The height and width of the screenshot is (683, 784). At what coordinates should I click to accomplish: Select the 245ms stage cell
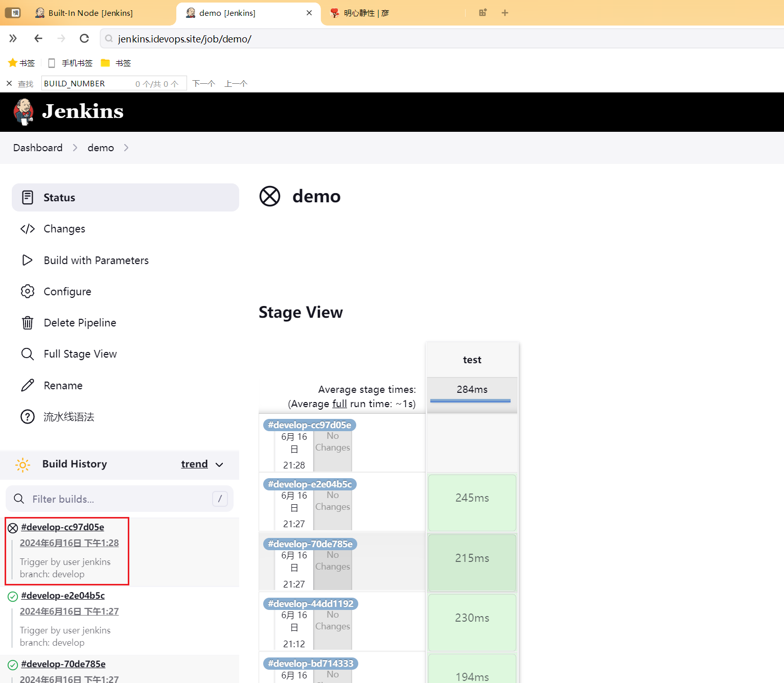(x=472, y=503)
